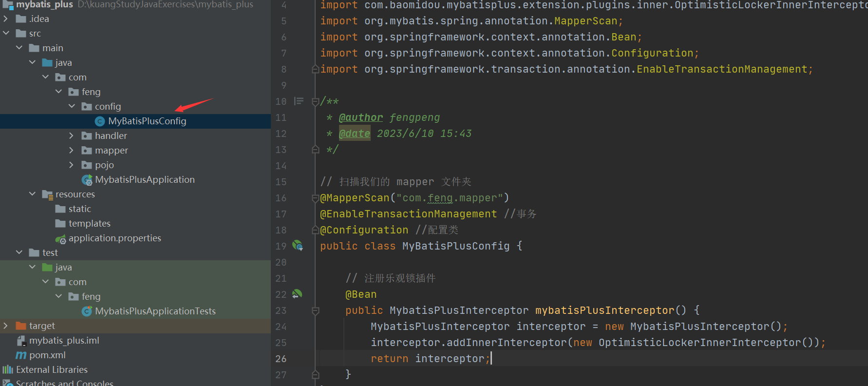
Task: Click the @EnableTransactionManagement annotation on line 17
Action: pyautogui.click(x=408, y=214)
